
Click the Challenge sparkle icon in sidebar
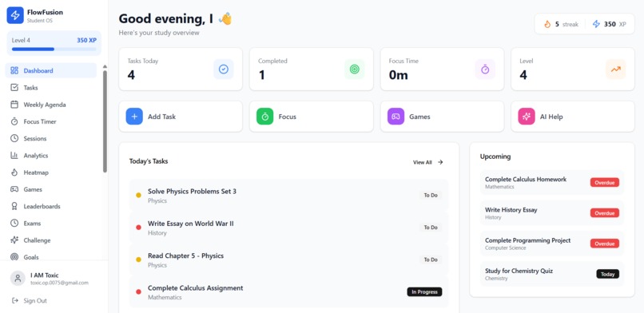coord(14,240)
